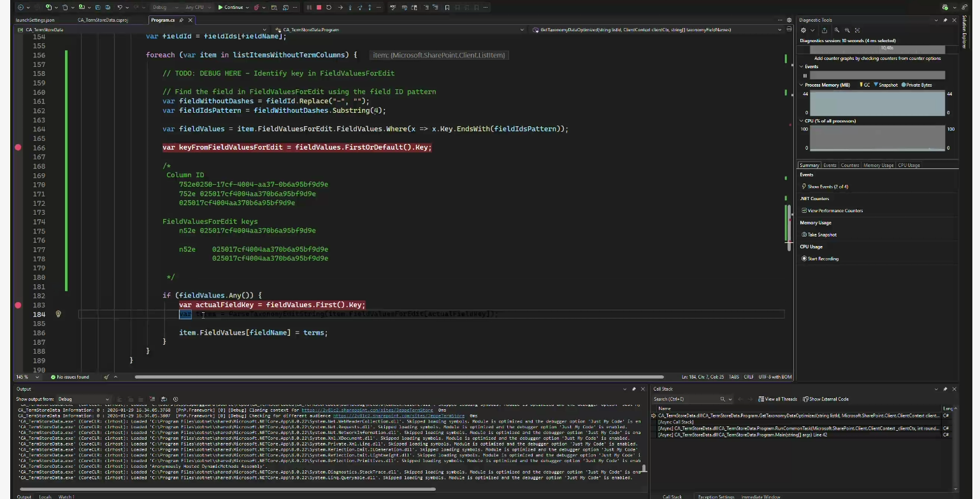
Task: Click the lightbulb quick actions icon
Action: click(58, 314)
